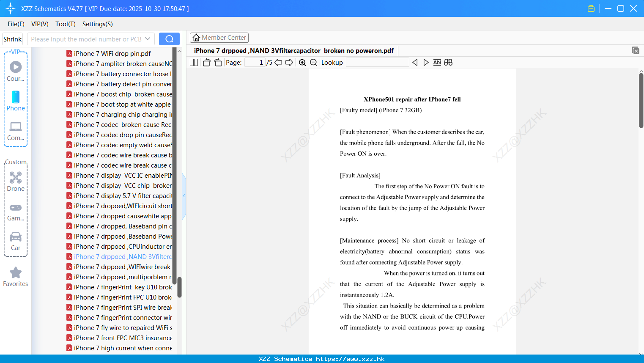Click the binoculars search icon
The height and width of the screenshot is (363, 644).
(x=448, y=62)
